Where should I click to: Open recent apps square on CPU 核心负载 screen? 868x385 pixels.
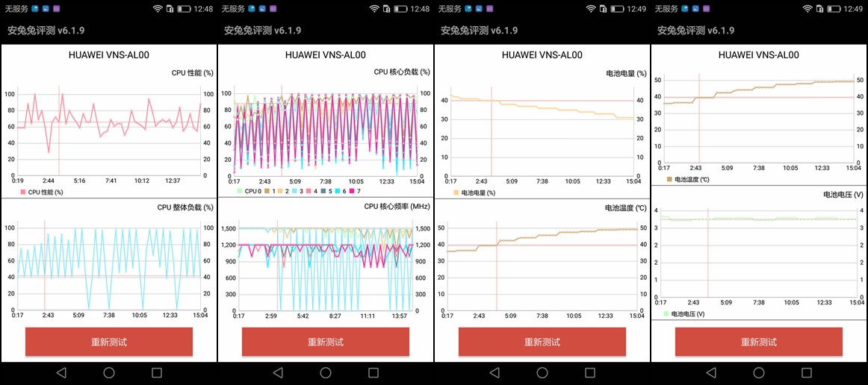[373, 372]
